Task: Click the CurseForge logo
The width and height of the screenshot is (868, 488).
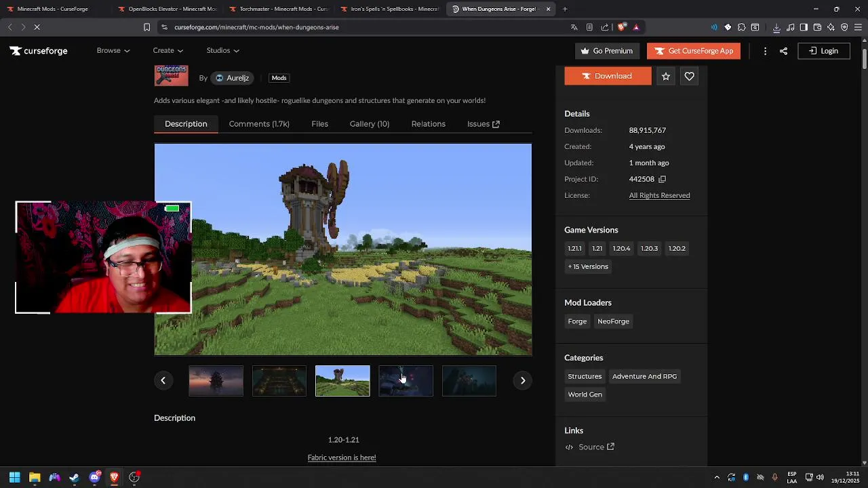Action: (38, 51)
